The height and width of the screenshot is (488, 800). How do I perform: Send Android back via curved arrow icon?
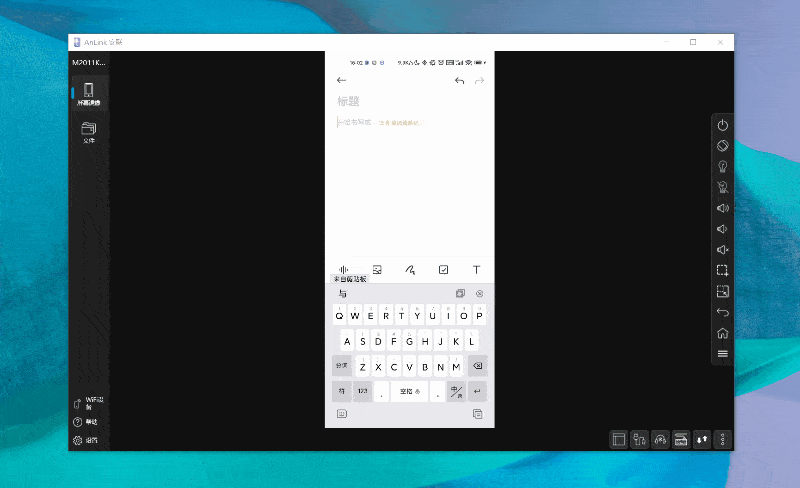pyautogui.click(x=722, y=312)
